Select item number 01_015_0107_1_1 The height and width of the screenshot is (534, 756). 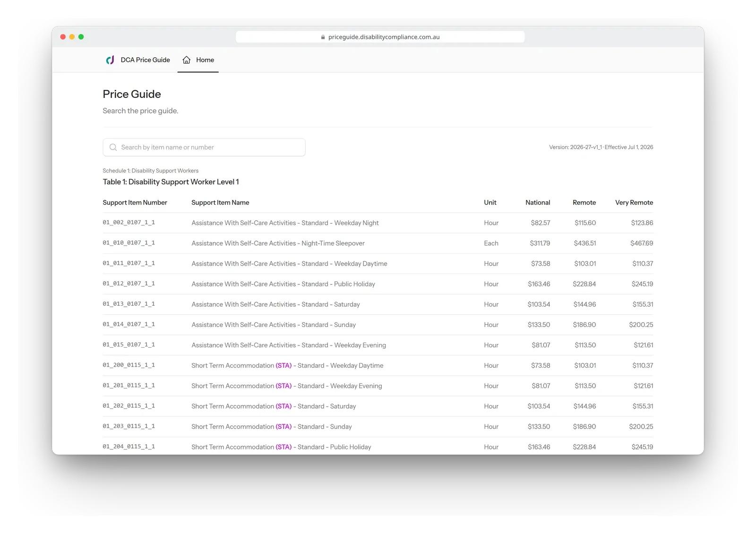(x=129, y=345)
